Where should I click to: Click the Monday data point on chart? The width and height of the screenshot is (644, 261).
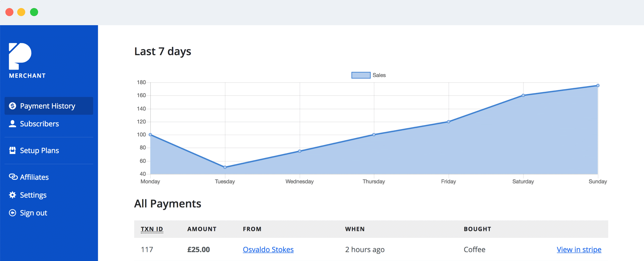pos(150,135)
